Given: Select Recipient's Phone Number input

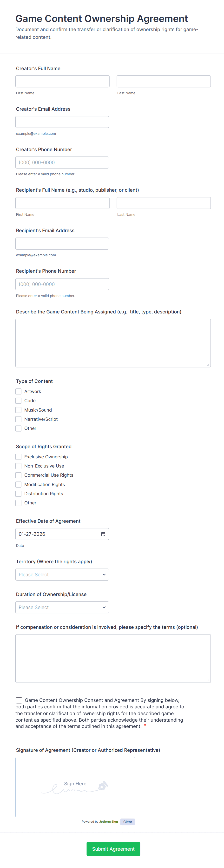Looking at the screenshot, I should (x=62, y=284).
